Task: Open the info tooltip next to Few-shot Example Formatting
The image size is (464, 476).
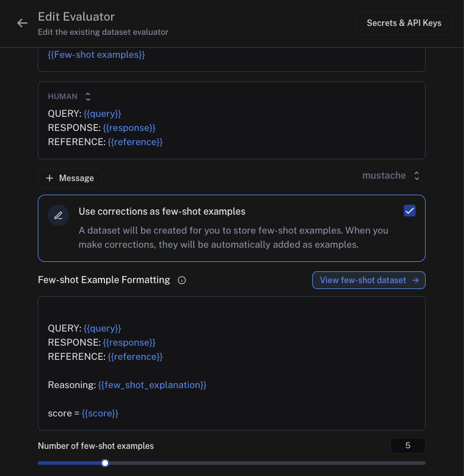Action: [x=181, y=280]
